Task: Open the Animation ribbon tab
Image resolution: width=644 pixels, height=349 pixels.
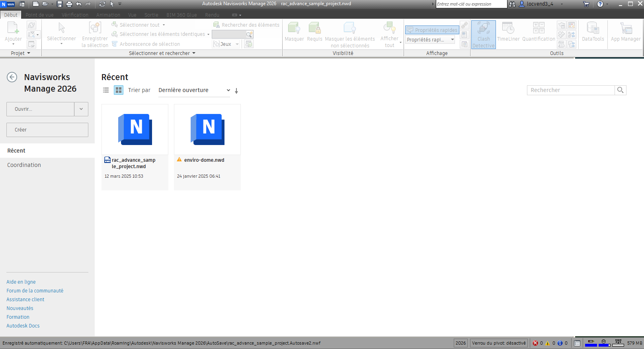Action: (x=108, y=15)
